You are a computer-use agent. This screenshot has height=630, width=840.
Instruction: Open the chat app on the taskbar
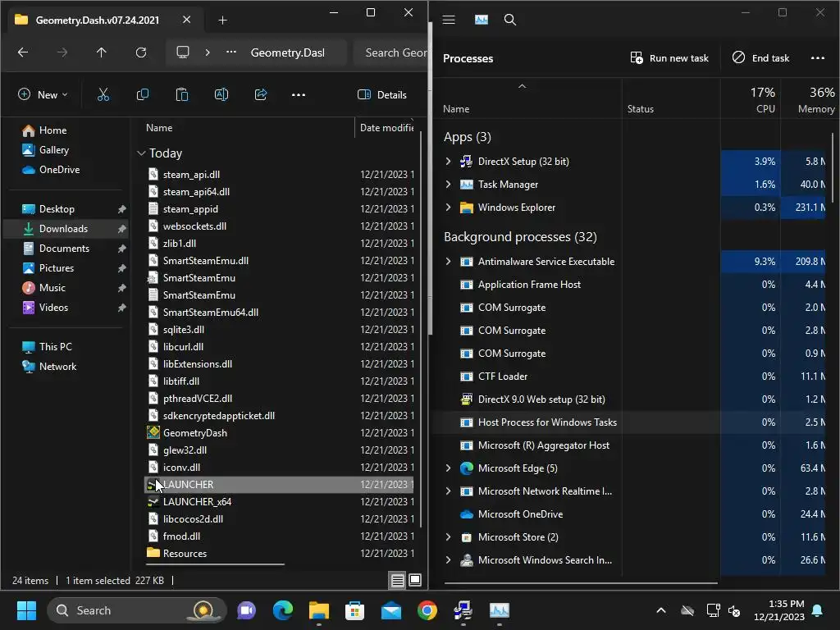[246, 610]
